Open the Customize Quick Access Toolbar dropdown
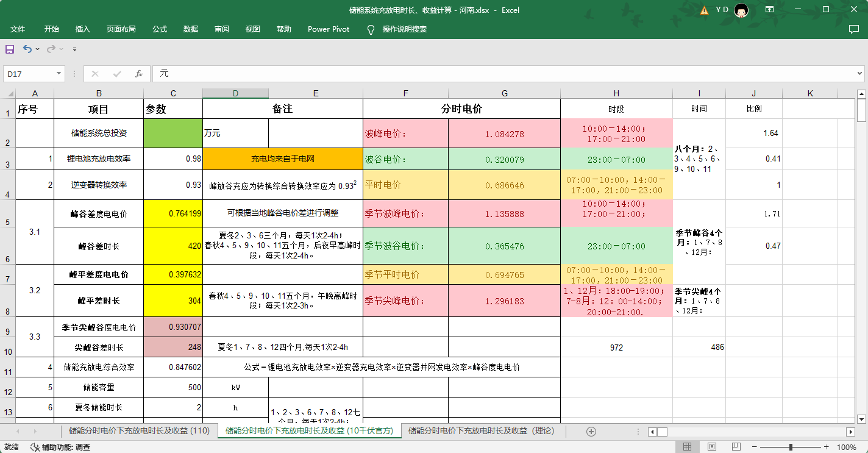The width and height of the screenshot is (868, 453). click(74, 49)
